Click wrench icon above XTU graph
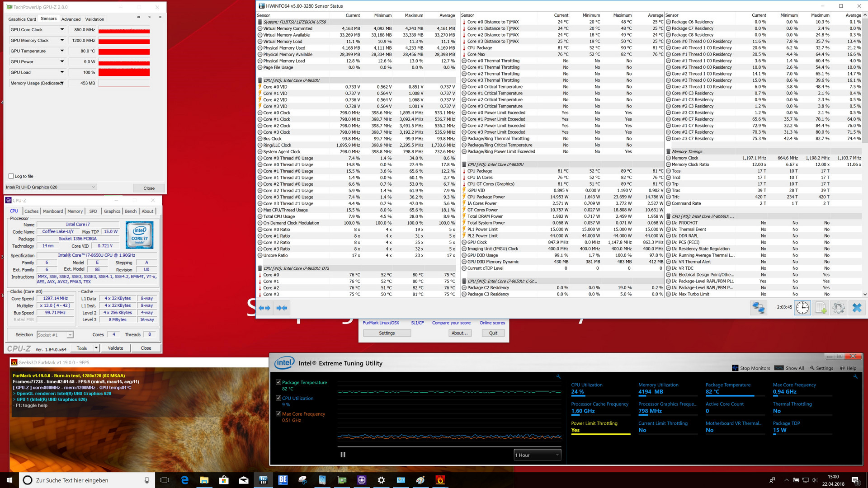 click(558, 376)
